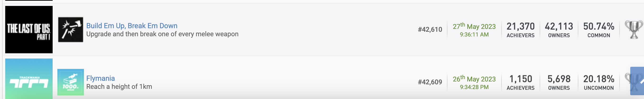Click the 42,113 owners count

[x=559, y=27]
